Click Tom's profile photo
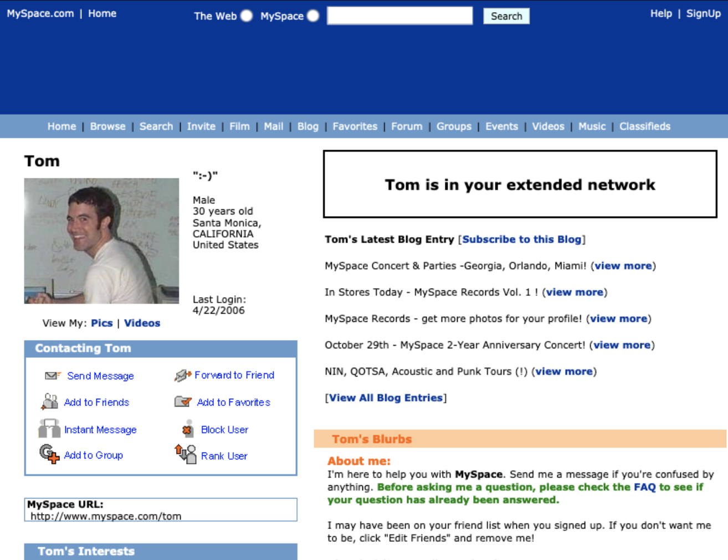 pyautogui.click(x=101, y=241)
